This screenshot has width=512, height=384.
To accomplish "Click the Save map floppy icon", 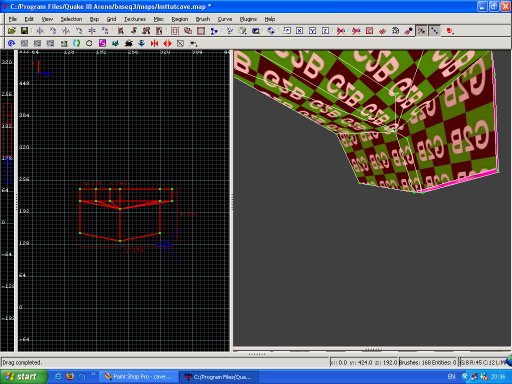I will 24,31.
